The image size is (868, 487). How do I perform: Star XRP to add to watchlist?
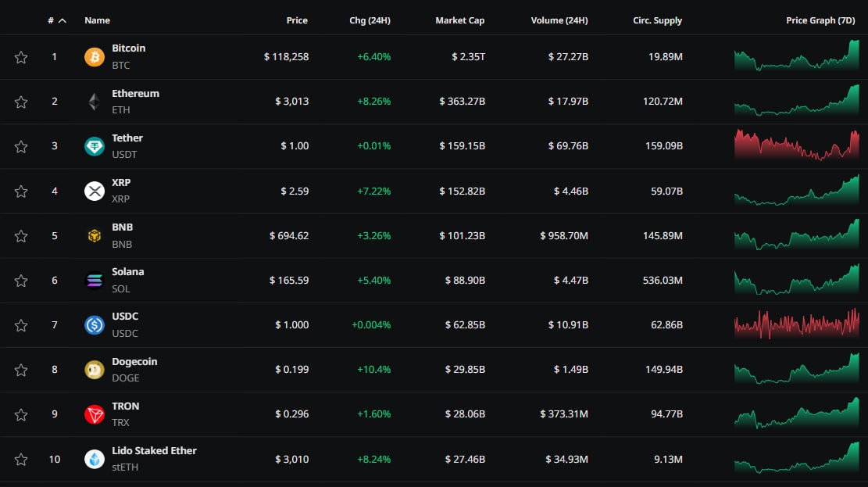[21, 192]
